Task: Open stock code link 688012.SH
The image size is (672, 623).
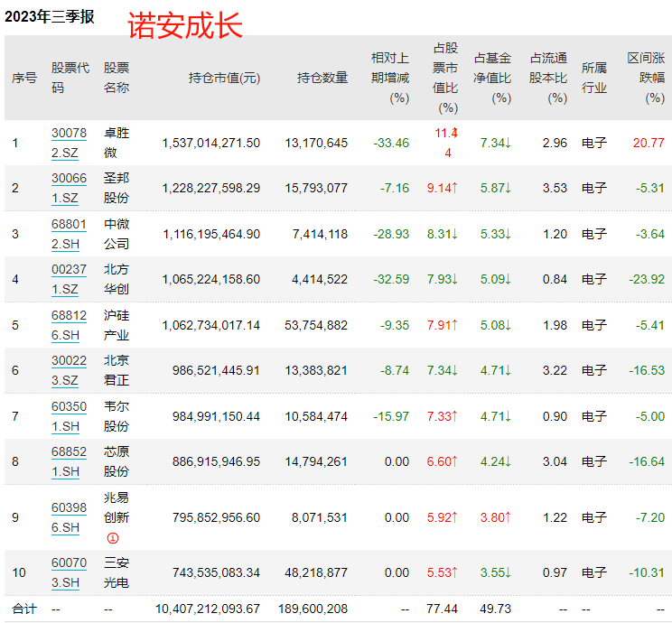Action: point(69,234)
